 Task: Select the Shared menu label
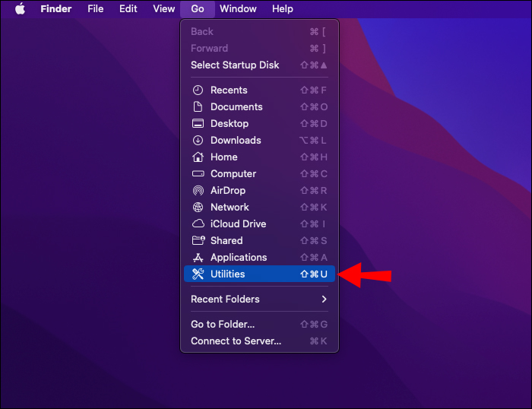click(x=226, y=241)
